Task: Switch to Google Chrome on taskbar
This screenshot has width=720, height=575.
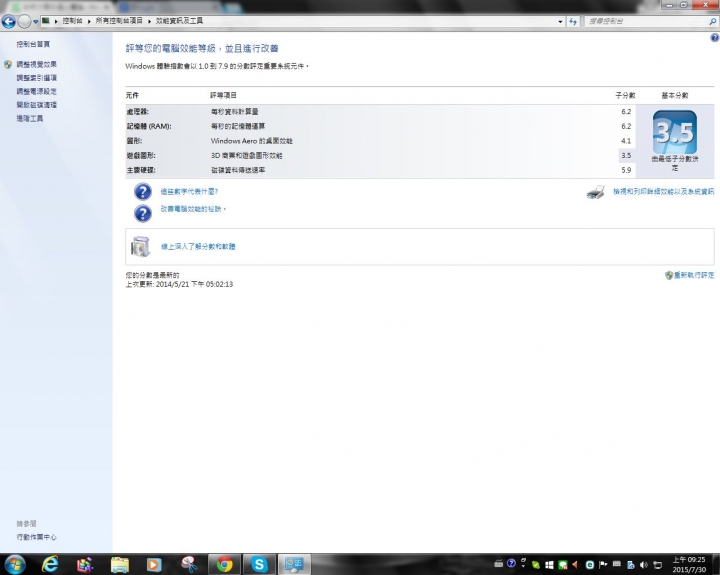Action: tap(224, 564)
